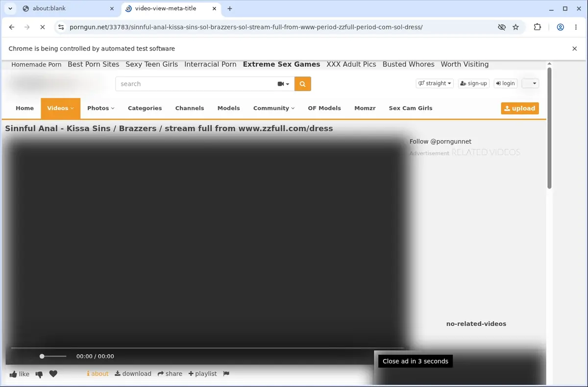The width and height of the screenshot is (588, 387).
Task: Add video to playlist
Action: pos(202,374)
